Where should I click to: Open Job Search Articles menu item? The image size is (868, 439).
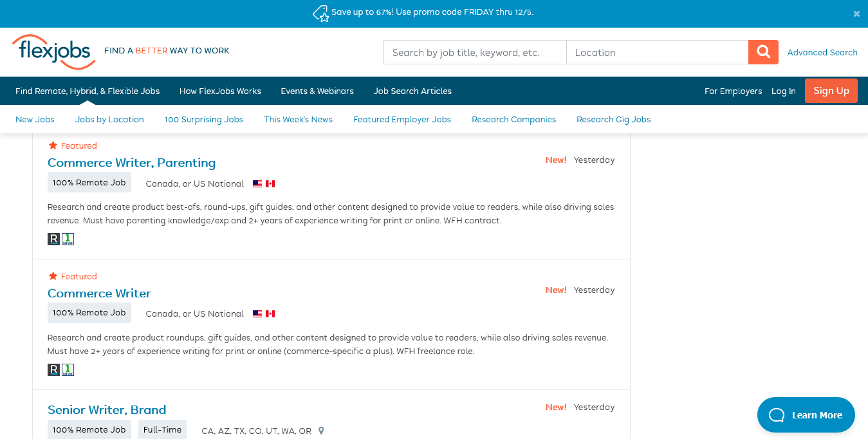(412, 91)
